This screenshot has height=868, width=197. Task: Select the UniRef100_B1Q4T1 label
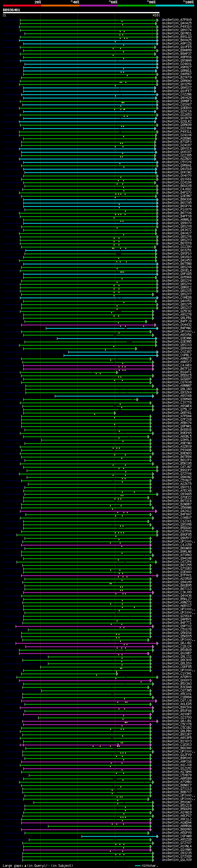(177, 372)
